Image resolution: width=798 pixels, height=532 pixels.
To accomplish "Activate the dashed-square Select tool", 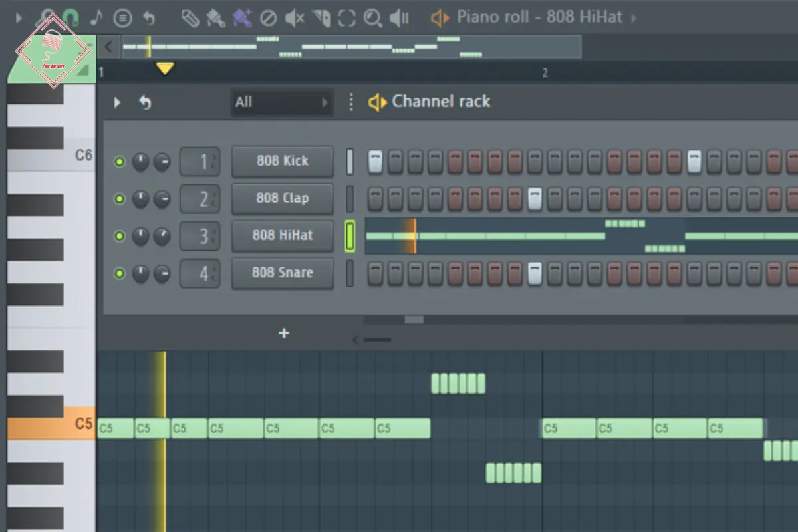I will click(346, 18).
